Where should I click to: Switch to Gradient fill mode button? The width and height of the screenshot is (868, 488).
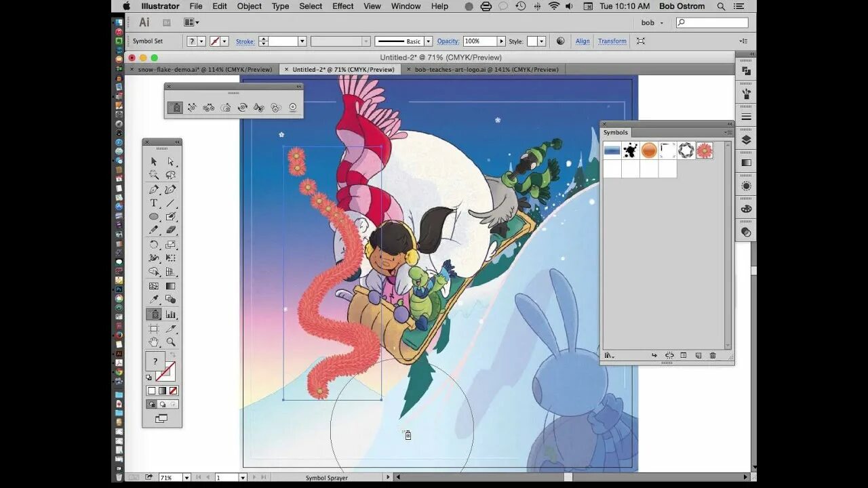[163, 390]
